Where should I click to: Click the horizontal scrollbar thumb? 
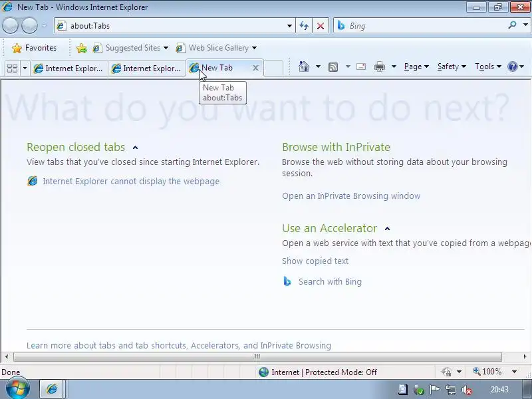click(257, 356)
